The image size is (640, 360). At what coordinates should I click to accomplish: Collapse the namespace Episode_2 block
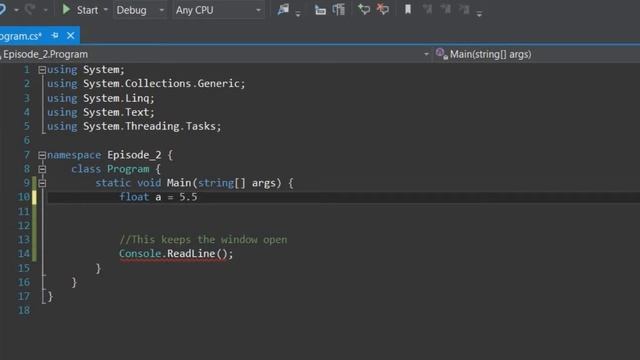click(x=42, y=155)
